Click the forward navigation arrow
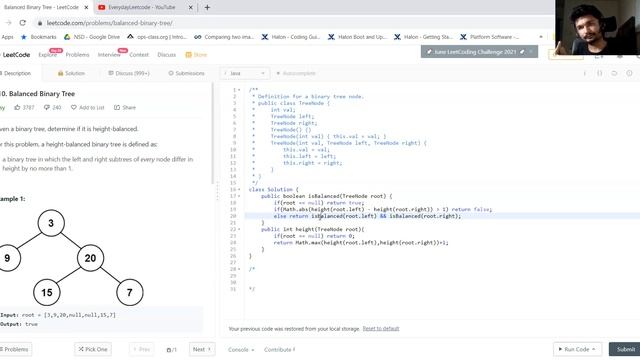The width and height of the screenshot is (640, 360). tap(9, 23)
